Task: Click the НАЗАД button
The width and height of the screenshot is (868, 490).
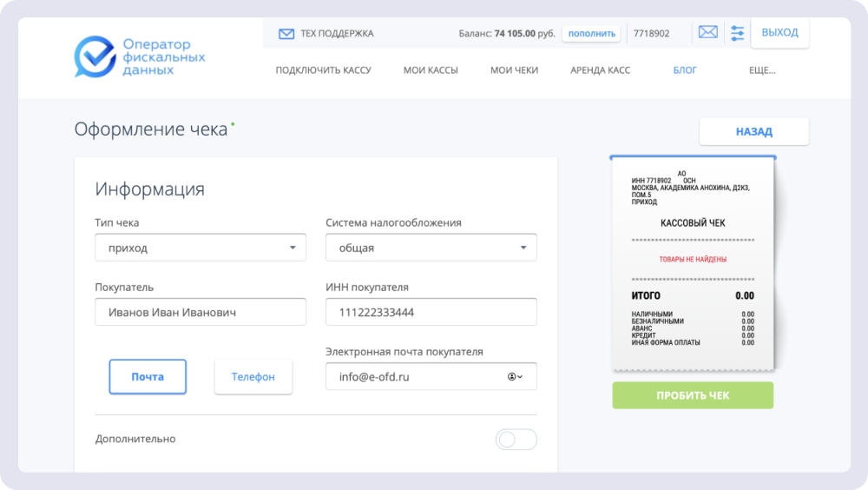Action: (754, 132)
